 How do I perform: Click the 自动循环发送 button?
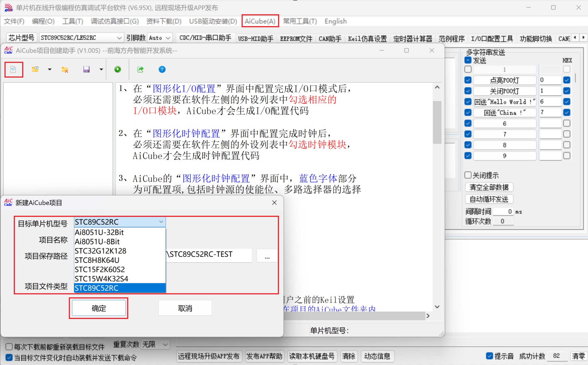pos(489,199)
